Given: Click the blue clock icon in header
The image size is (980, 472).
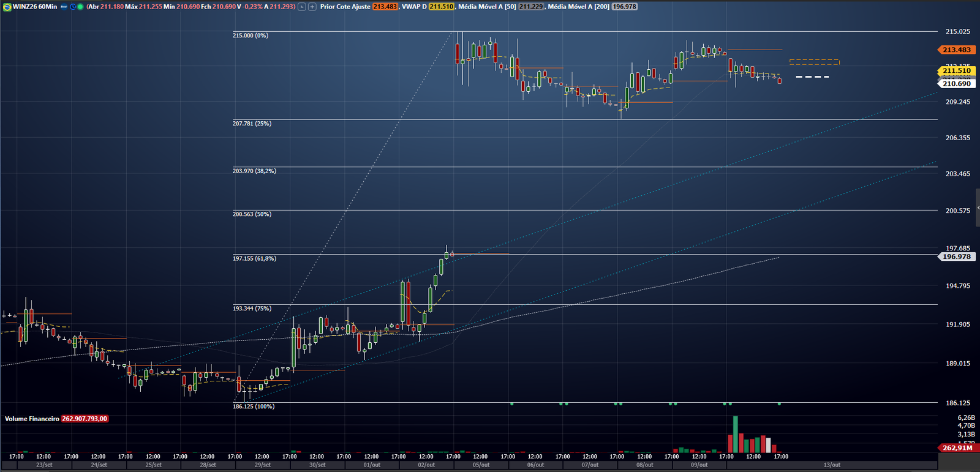Looking at the screenshot, I should [73, 7].
